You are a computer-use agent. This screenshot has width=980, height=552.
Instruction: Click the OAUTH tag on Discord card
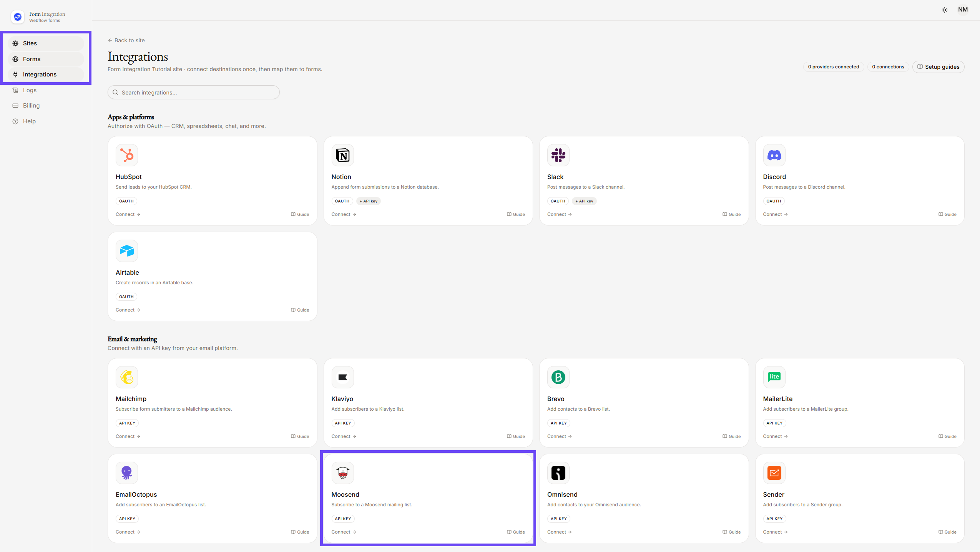click(x=773, y=201)
